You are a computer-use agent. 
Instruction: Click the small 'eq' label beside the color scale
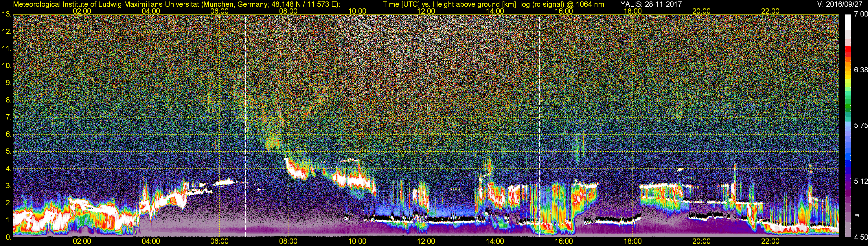pyautogui.click(x=857, y=215)
